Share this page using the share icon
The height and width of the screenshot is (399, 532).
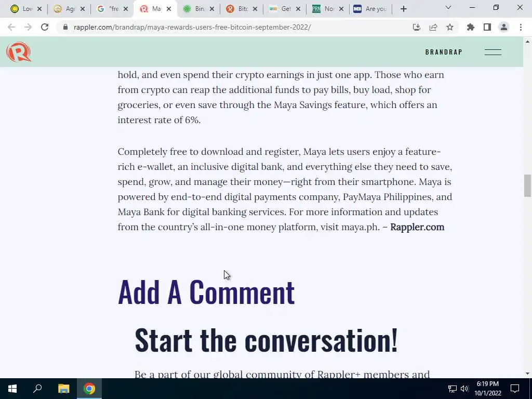click(x=433, y=27)
